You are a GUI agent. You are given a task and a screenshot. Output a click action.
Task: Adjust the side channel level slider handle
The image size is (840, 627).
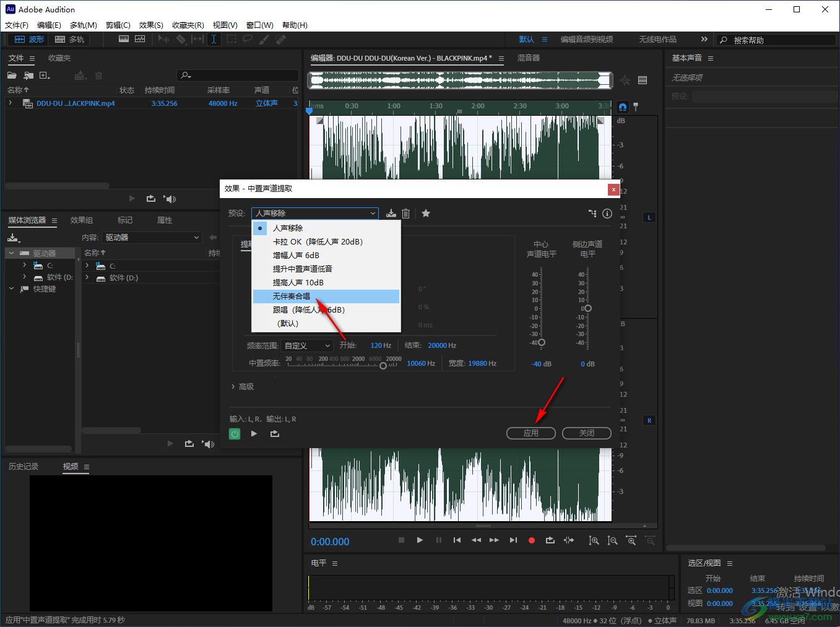(x=588, y=308)
